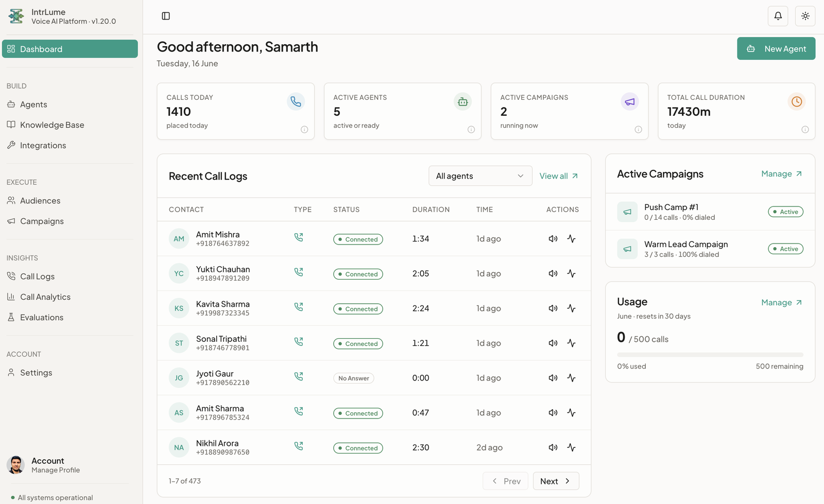Show info for Total Call Duration
Viewport: 824px width, 504px height.
(x=805, y=130)
